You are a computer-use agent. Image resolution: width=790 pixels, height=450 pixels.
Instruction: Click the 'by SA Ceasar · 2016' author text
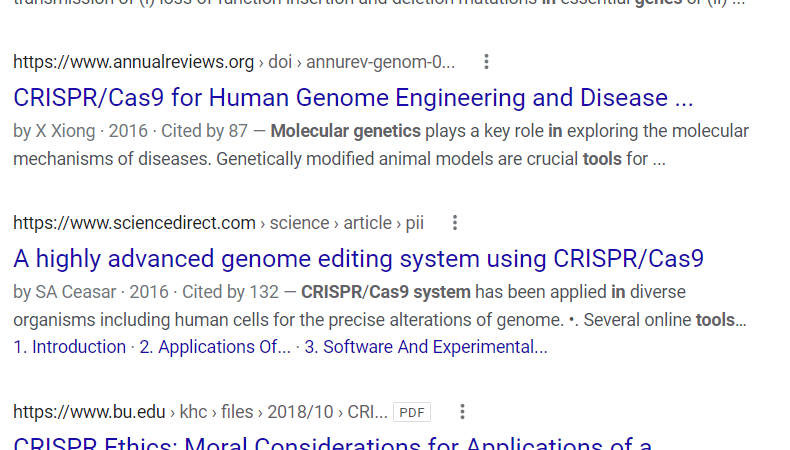[x=91, y=292]
